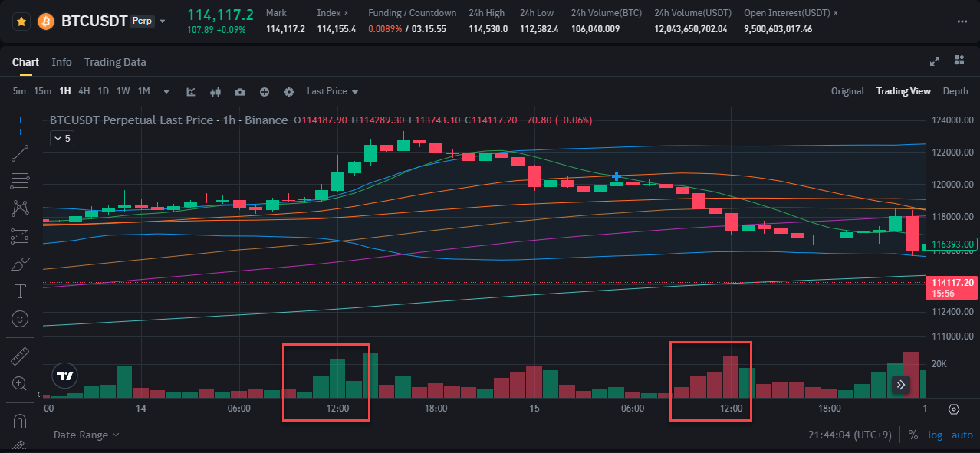Select the horizontal lines Fib tool
The height and width of the screenshot is (453, 980).
pyautogui.click(x=21, y=181)
